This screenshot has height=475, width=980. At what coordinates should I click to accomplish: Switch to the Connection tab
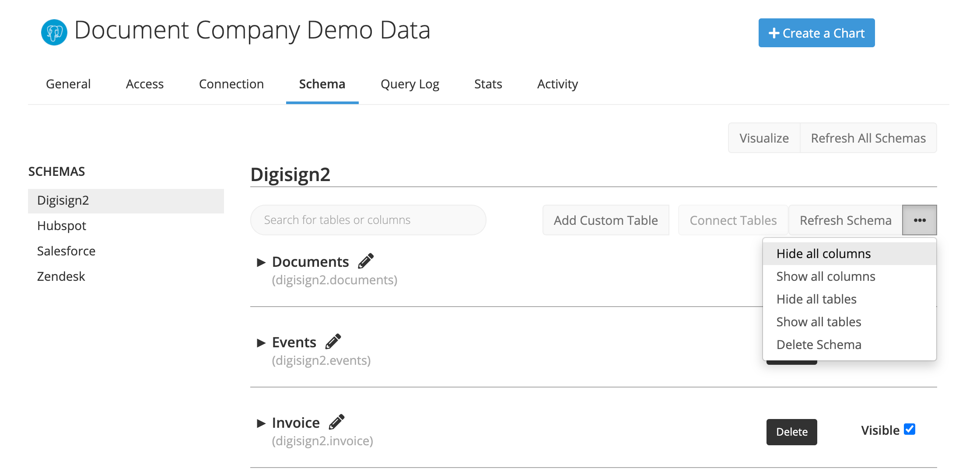pyautogui.click(x=231, y=84)
